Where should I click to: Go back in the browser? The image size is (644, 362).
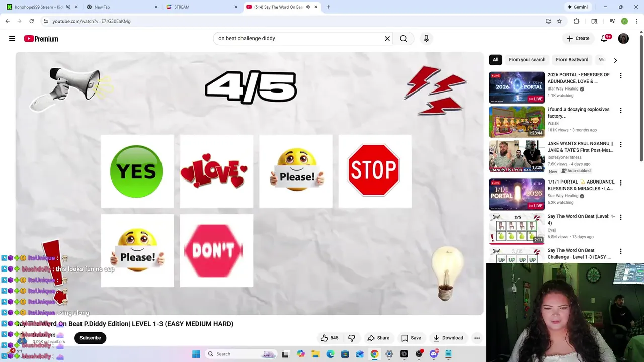(8, 21)
